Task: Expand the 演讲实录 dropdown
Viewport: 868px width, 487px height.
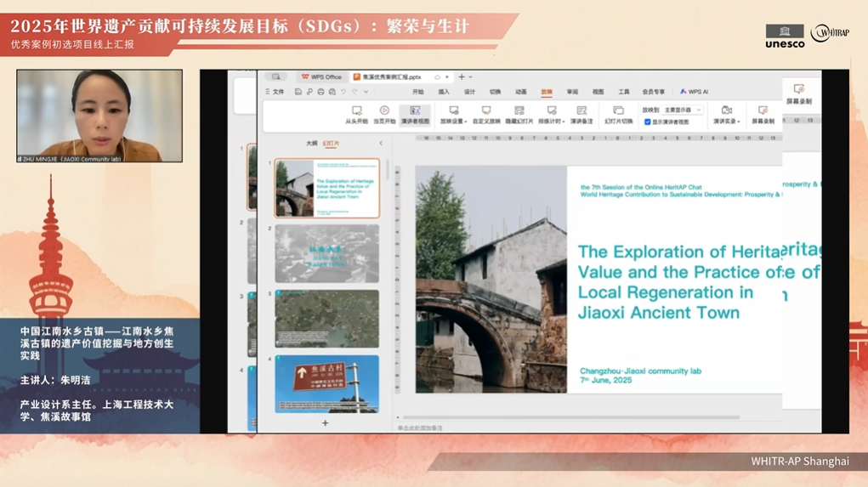Action: (x=739, y=122)
